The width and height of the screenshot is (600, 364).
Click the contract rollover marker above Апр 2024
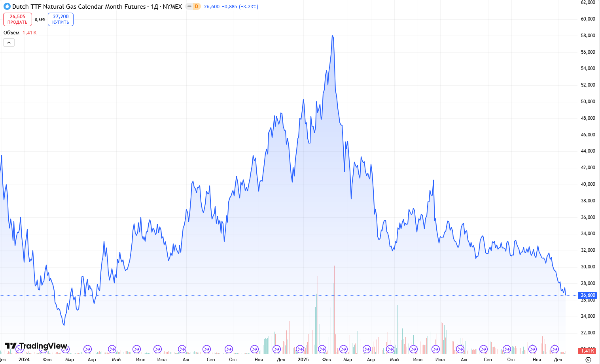[88, 349]
